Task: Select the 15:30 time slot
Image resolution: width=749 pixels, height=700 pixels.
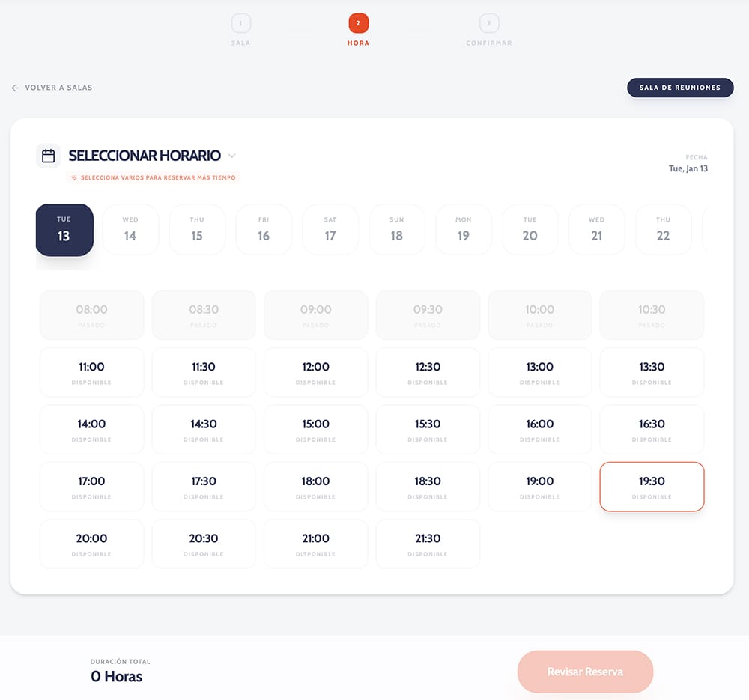Action: click(x=428, y=429)
